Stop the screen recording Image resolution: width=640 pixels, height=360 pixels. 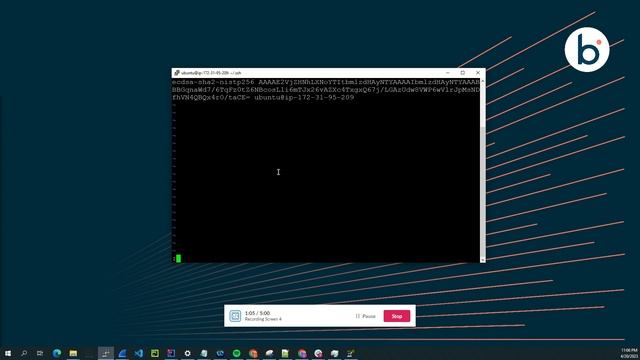[x=397, y=316]
